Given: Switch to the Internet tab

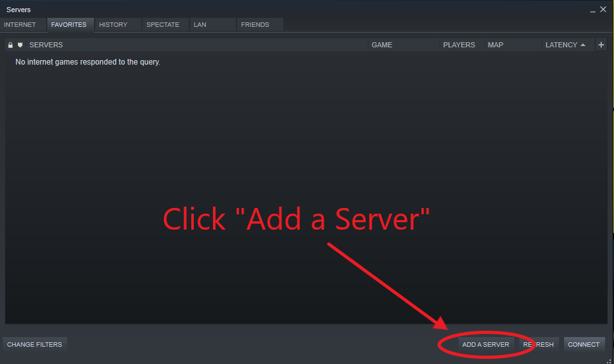Looking at the screenshot, I should pos(23,25).
